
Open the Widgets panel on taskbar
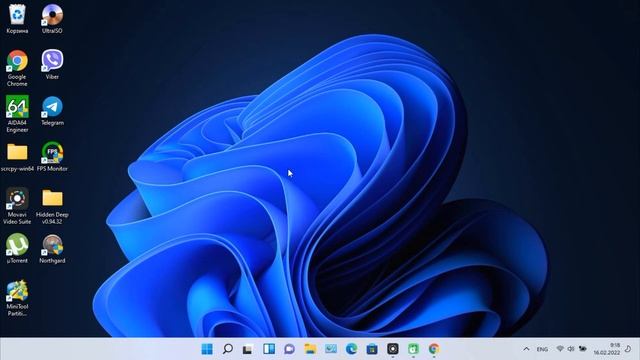click(x=269, y=349)
